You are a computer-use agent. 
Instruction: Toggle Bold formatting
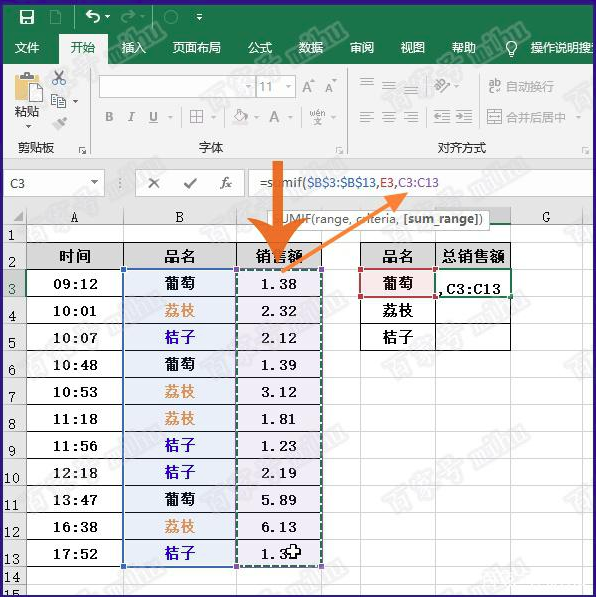click(x=109, y=117)
